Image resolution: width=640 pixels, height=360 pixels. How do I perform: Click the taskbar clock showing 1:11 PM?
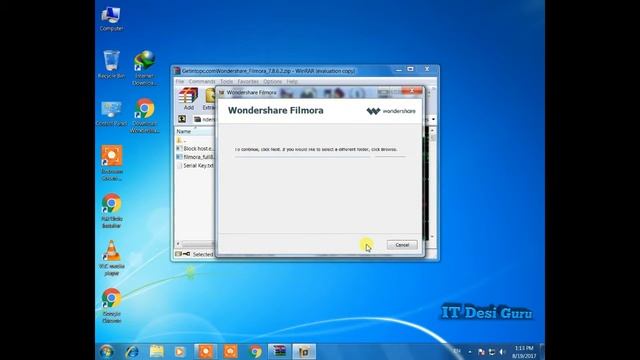524,352
